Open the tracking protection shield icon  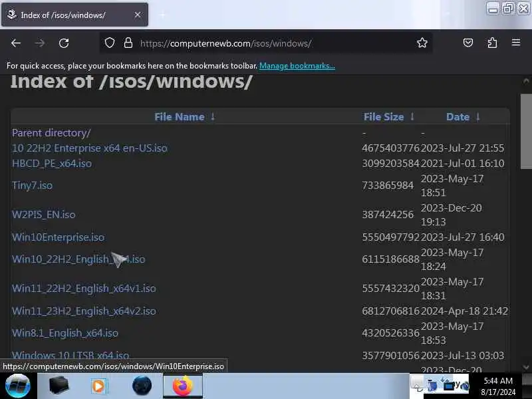tap(109, 43)
